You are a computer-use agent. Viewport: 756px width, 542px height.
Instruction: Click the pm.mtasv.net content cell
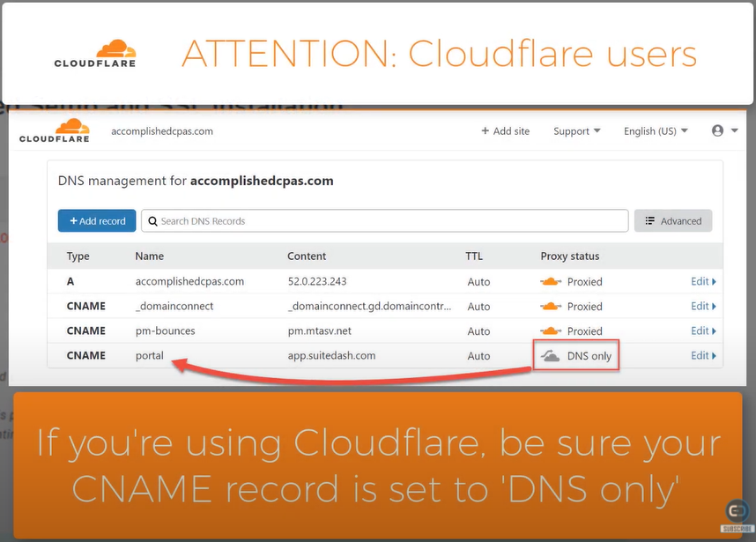pyautogui.click(x=320, y=330)
